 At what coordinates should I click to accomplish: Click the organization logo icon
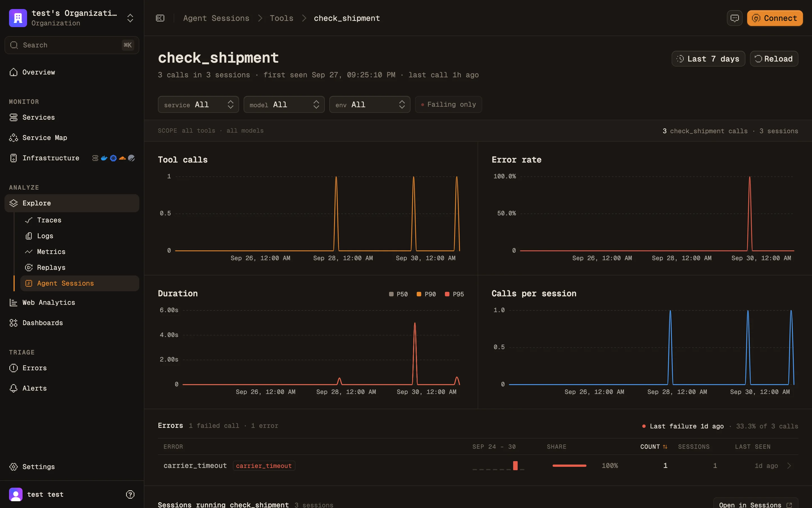pos(18,18)
